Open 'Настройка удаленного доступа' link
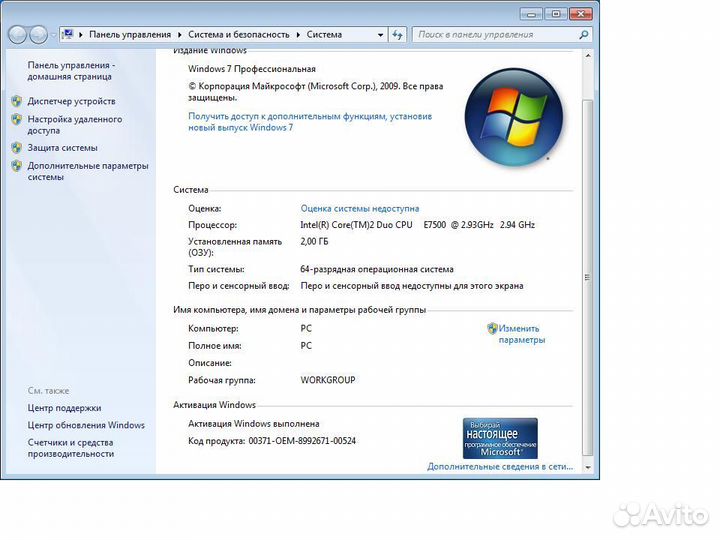 75,124
